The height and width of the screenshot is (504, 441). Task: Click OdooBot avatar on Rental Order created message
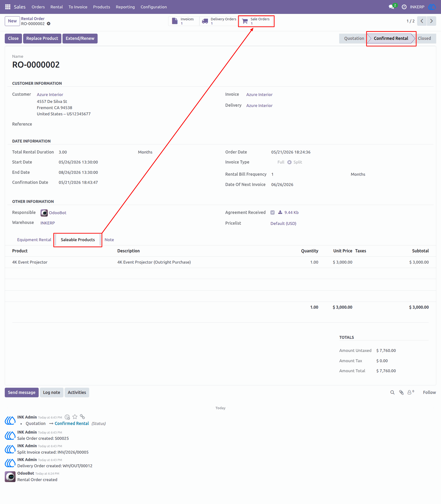(x=10, y=477)
